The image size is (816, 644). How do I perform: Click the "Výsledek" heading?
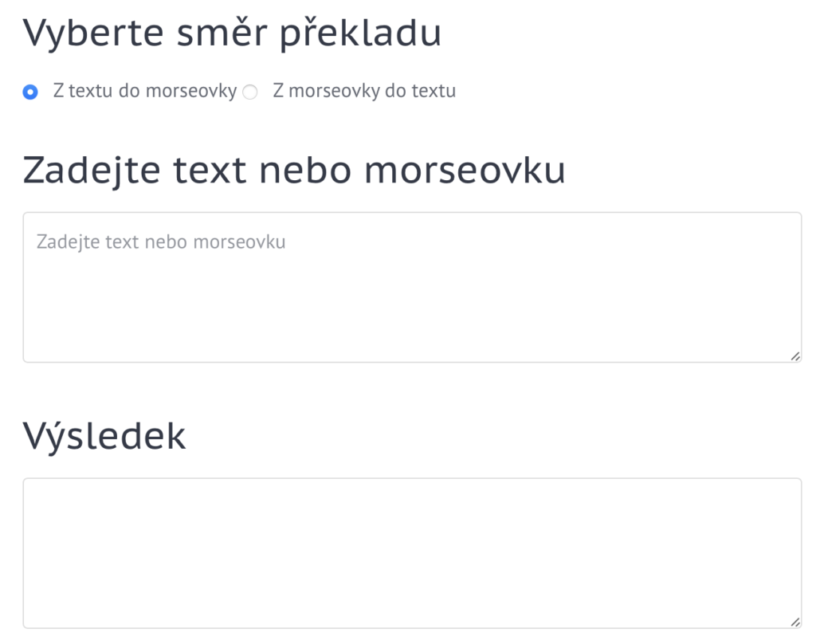[104, 435]
